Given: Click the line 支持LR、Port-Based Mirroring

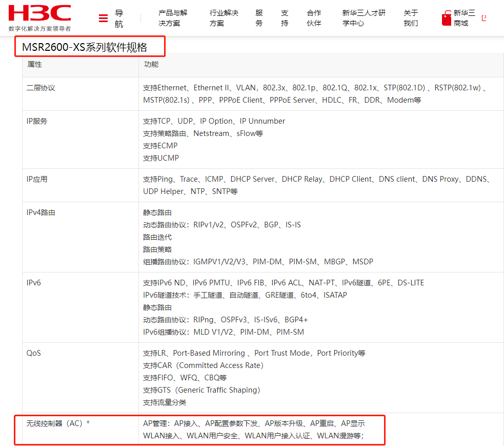Looking at the screenshot, I should (254, 353).
